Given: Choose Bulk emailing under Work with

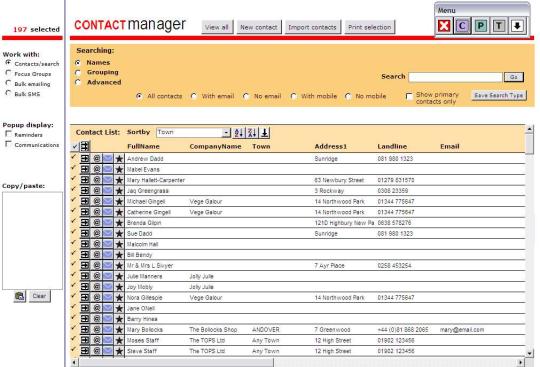Looking at the screenshot, I should point(8,83).
